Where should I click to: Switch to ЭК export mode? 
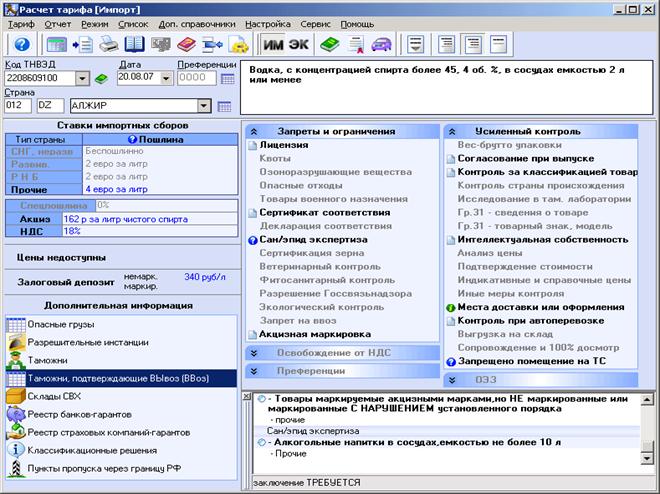(x=298, y=44)
